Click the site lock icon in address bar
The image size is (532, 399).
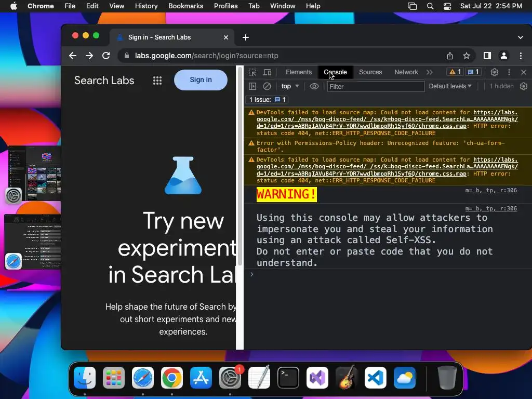pyautogui.click(x=127, y=56)
